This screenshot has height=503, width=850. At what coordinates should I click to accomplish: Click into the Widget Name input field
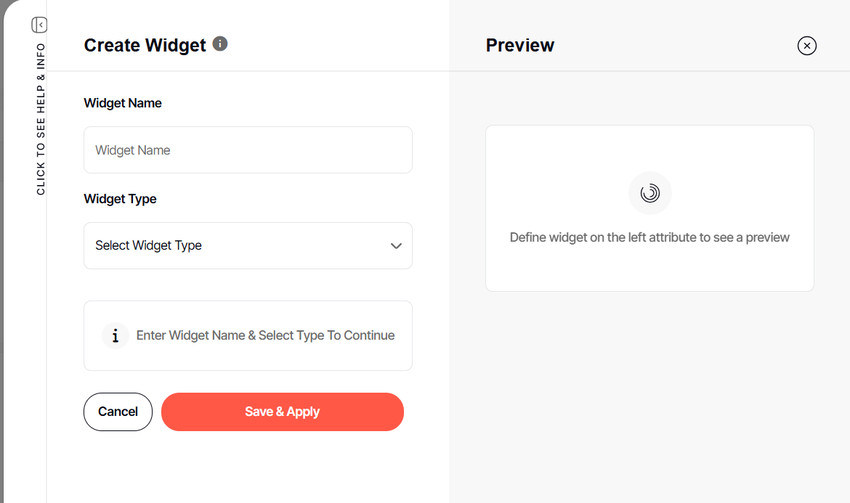(248, 150)
